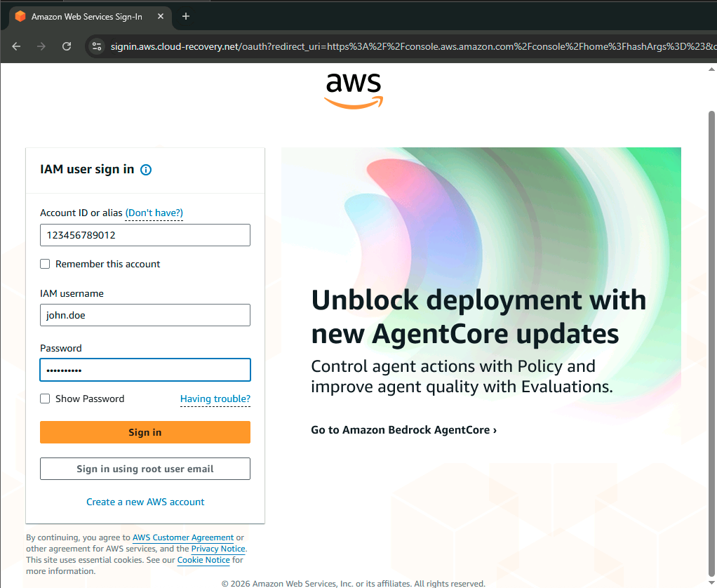Enable the Remember this account checkbox
Screen dimensions: 717x588
pyautogui.click(x=45, y=265)
